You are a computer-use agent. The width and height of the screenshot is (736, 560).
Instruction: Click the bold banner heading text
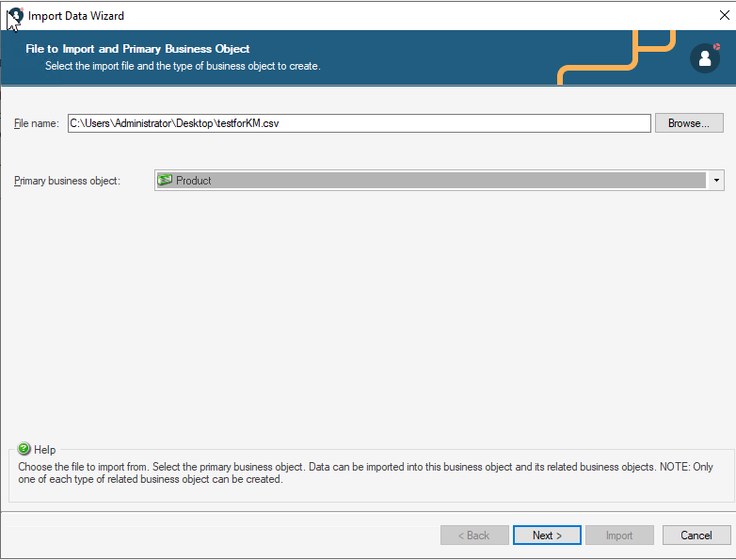click(137, 49)
